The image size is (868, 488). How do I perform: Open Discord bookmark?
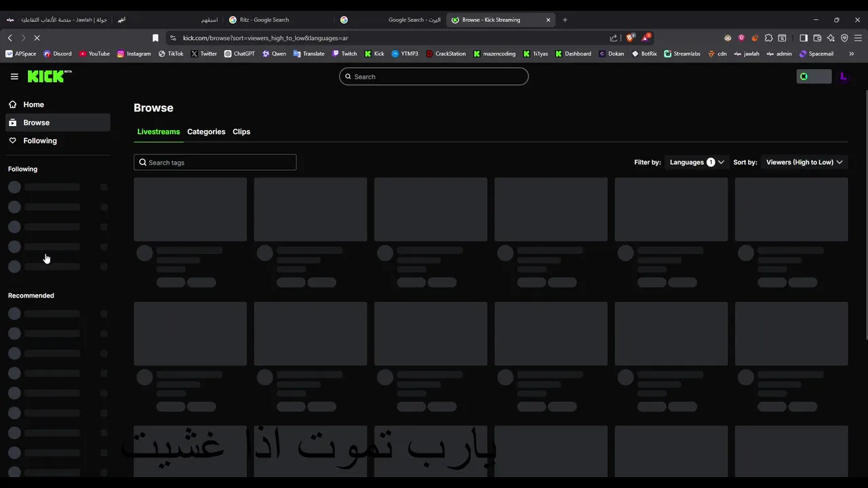click(x=58, y=54)
